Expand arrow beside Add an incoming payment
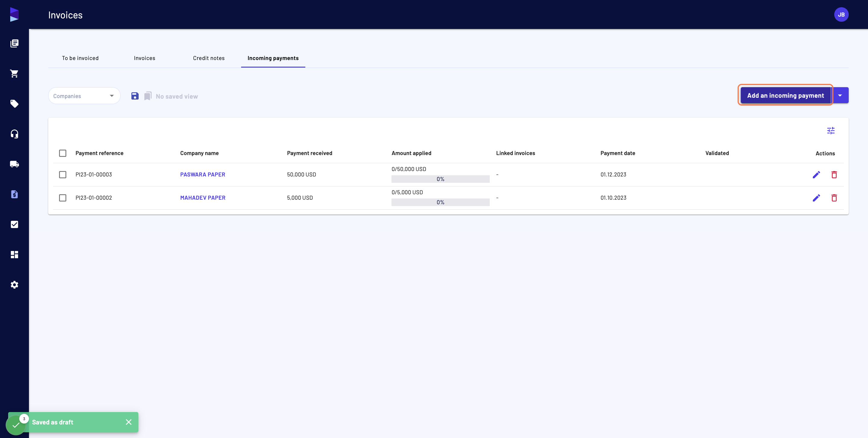The height and width of the screenshot is (438, 868). 840,95
